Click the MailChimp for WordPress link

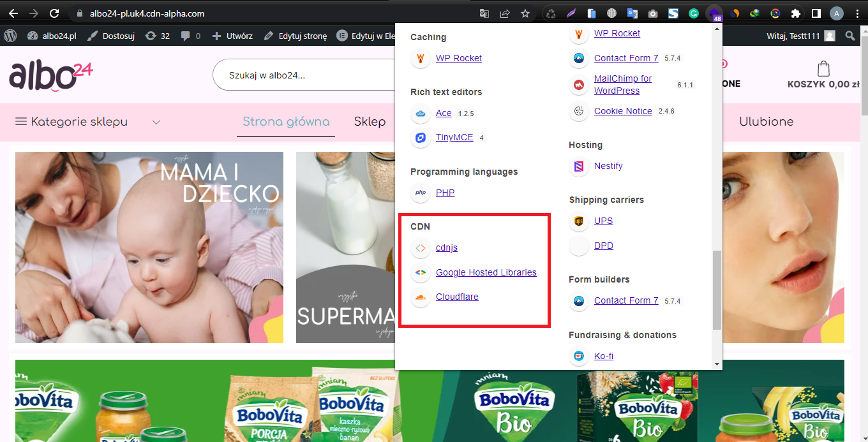[x=623, y=85]
